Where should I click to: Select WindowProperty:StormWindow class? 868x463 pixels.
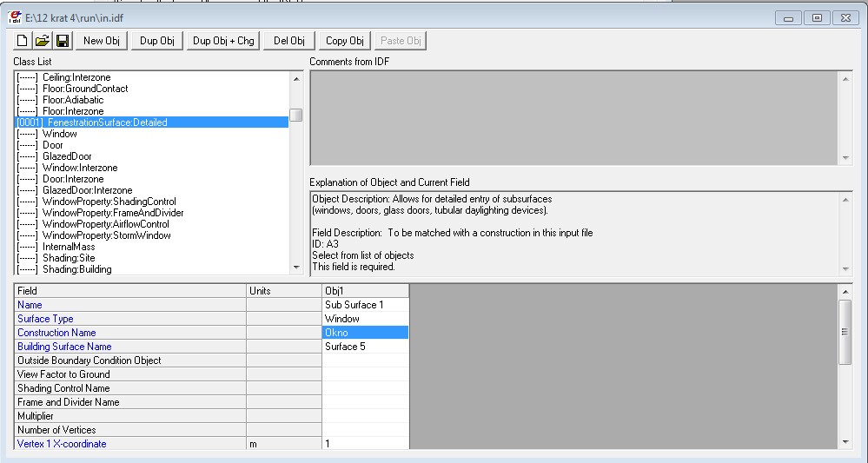tap(151, 235)
